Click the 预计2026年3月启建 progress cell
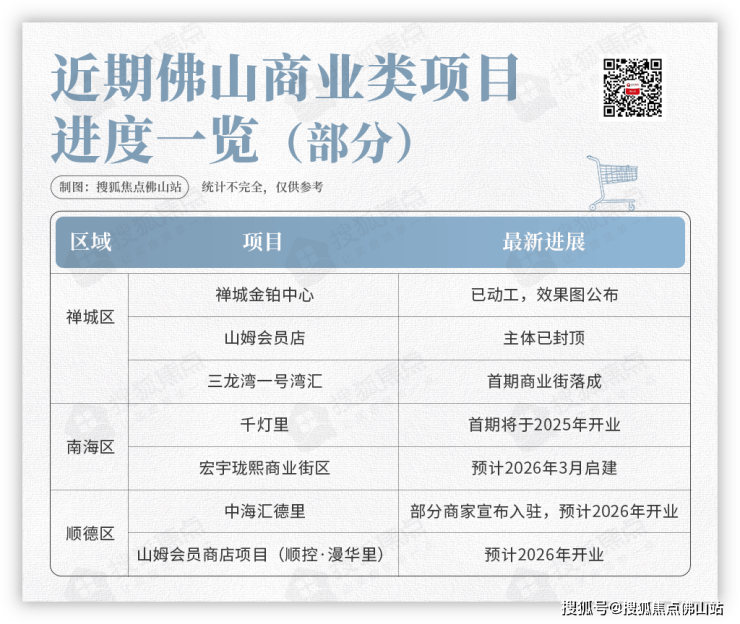The height and width of the screenshot is (624, 740). [544, 468]
